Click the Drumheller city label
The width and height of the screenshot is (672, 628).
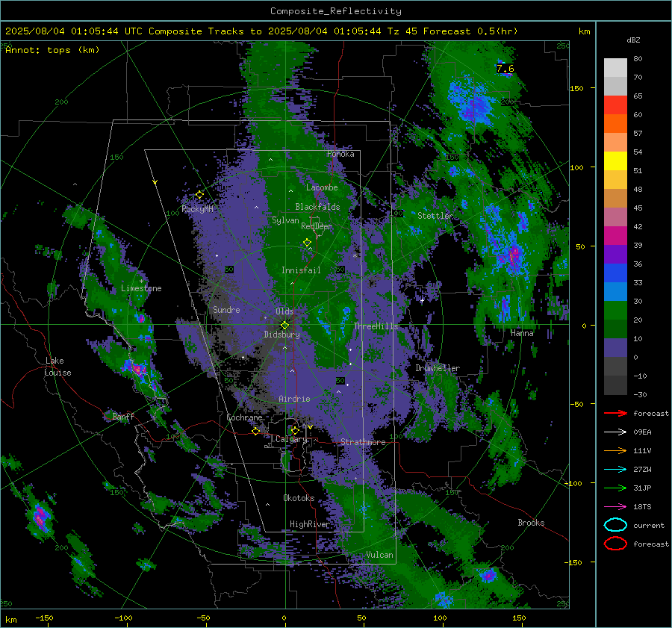tap(438, 368)
